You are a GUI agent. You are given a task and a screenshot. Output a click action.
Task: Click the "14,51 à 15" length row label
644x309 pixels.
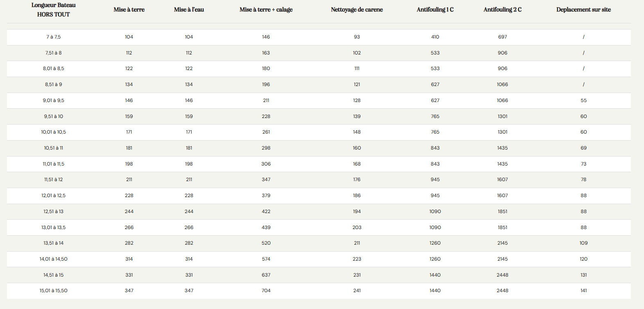click(x=54, y=275)
